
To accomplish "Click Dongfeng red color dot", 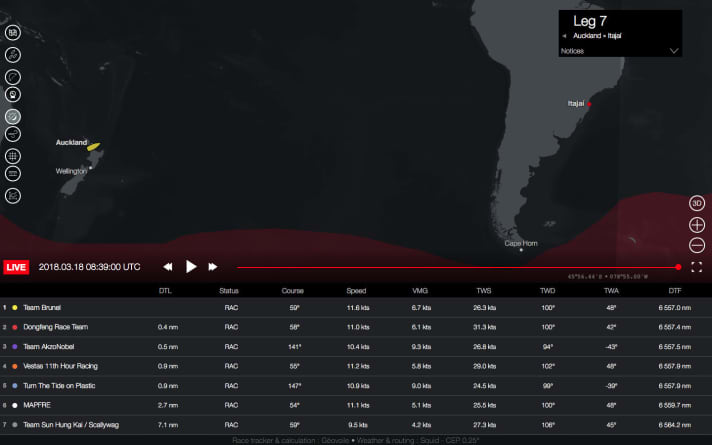I will click(15, 327).
